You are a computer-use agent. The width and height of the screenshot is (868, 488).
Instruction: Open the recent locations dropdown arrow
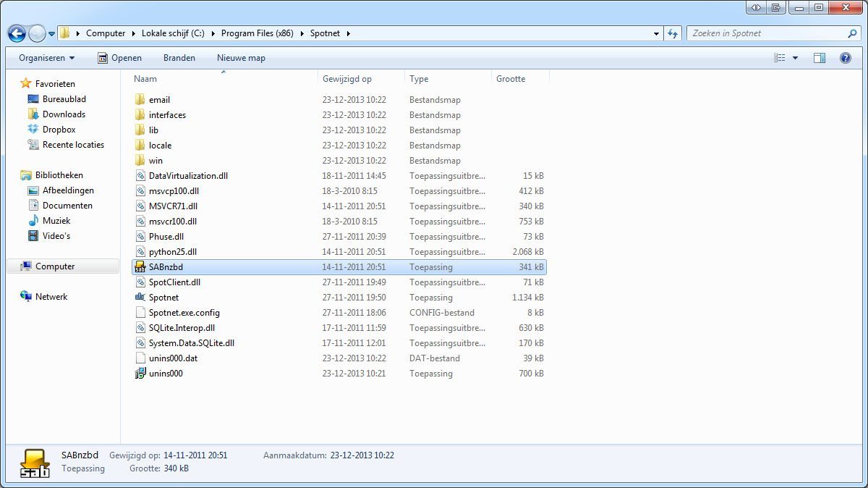coord(51,33)
